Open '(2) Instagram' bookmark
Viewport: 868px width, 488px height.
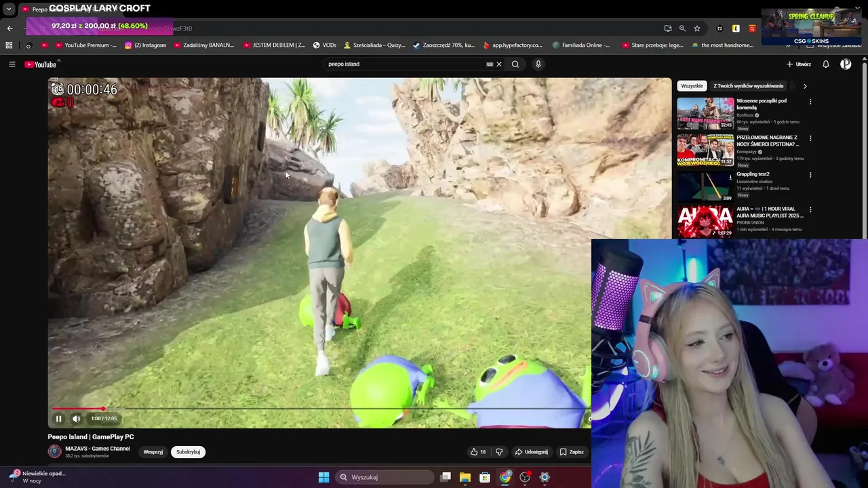(x=146, y=45)
